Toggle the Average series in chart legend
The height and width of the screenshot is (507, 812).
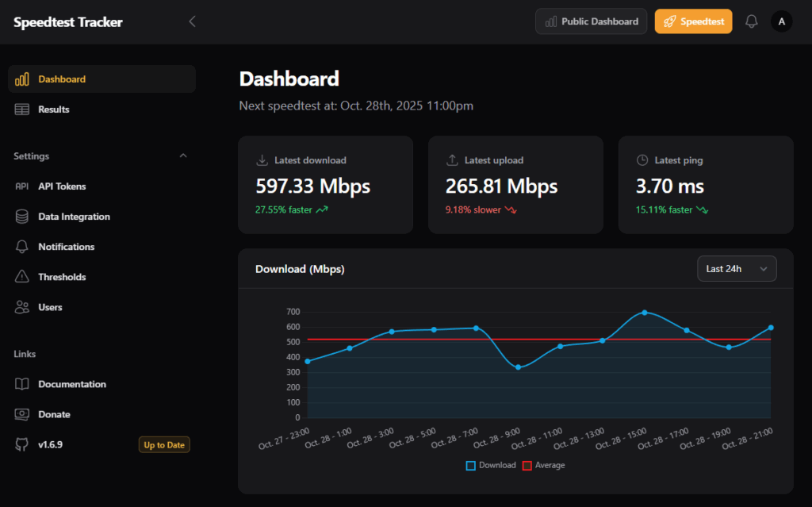tap(543, 466)
